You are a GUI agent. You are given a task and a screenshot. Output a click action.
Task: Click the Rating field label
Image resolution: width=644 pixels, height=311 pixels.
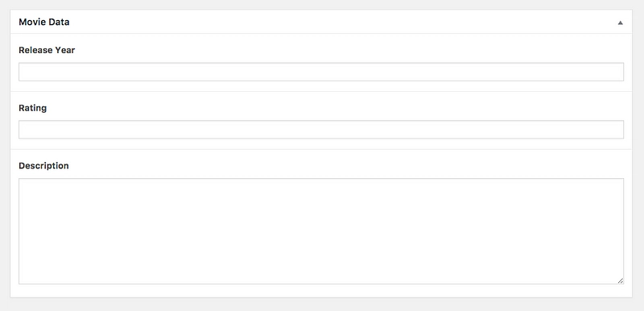[x=33, y=108]
